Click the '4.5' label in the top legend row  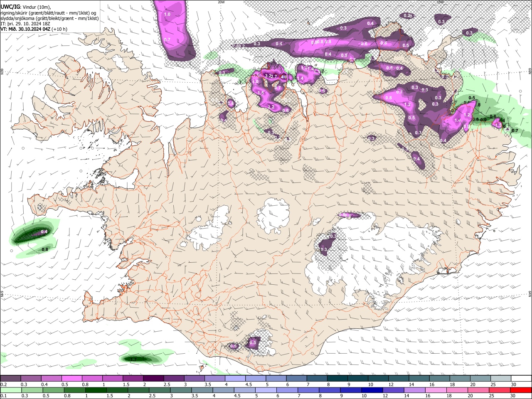tap(249, 384)
